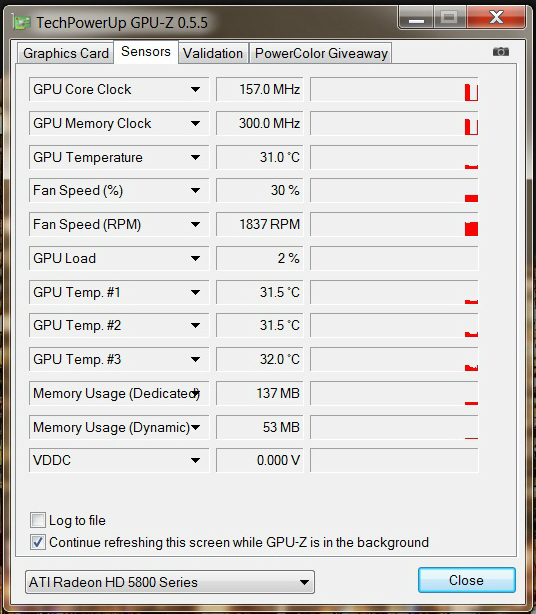Click the GPU-Z app icon in title bar

point(21,23)
